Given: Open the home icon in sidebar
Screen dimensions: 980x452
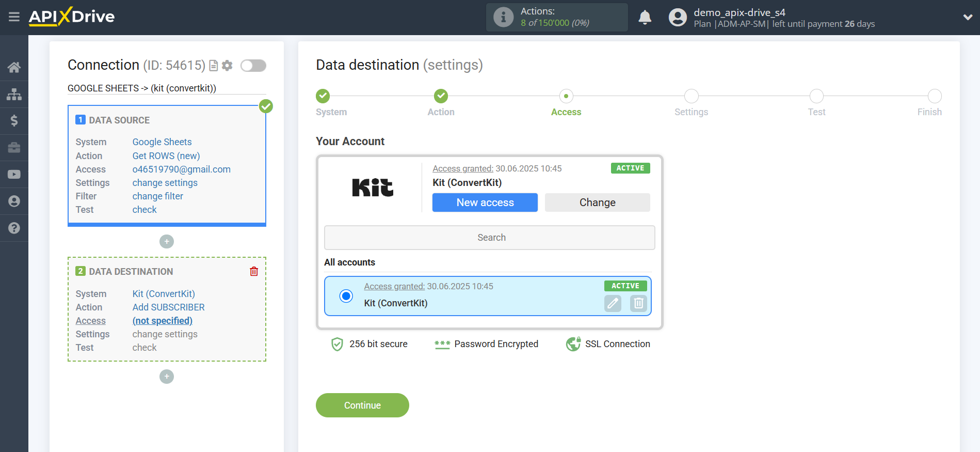Looking at the screenshot, I should pos(14,67).
